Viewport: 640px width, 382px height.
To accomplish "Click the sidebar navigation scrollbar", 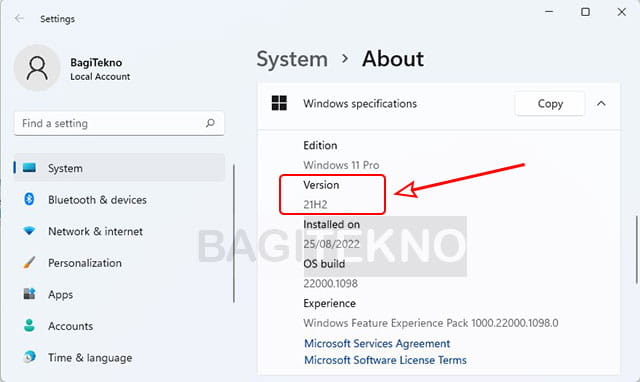I will (234, 233).
